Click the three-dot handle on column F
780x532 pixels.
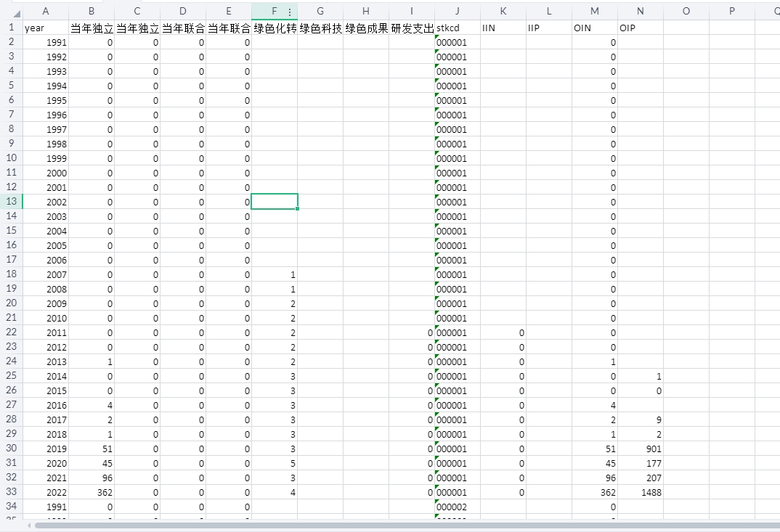(290, 12)
